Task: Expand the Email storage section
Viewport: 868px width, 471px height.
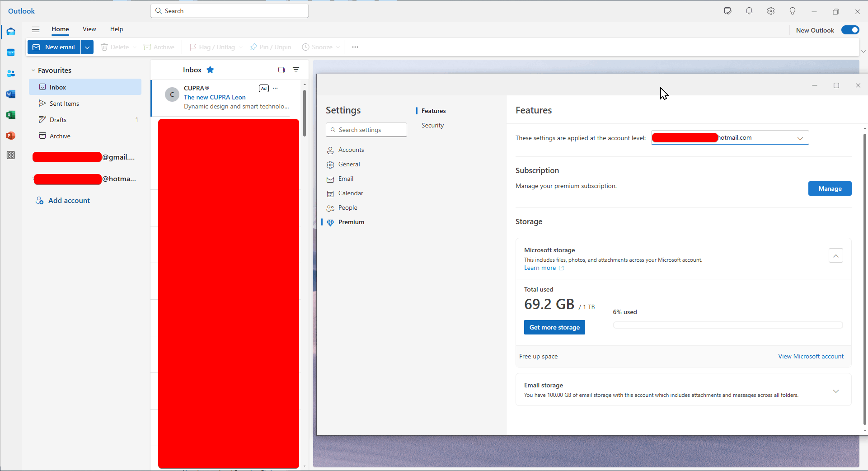Action: click(835, 391)
